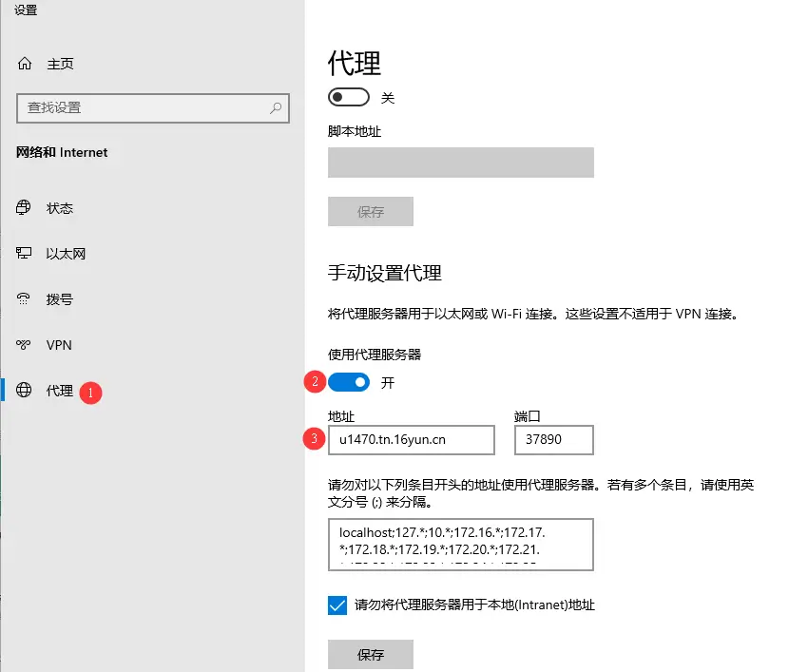Click the VPN sidebar icon

click(24, 345)
